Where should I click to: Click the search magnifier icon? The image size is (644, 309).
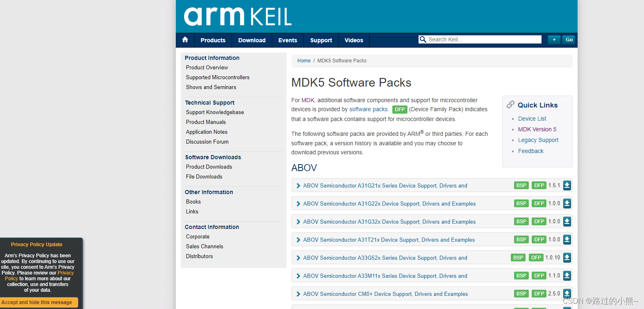pos(423,39)
